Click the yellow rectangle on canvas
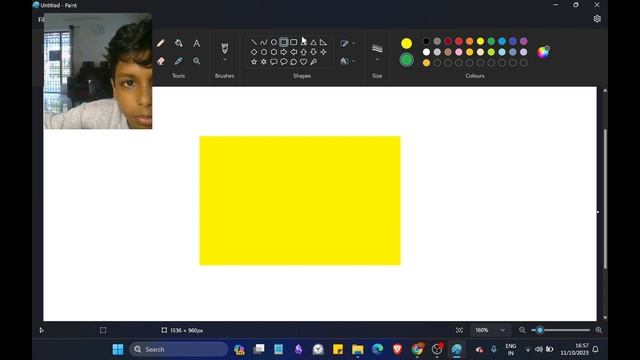 pos(300,200)
